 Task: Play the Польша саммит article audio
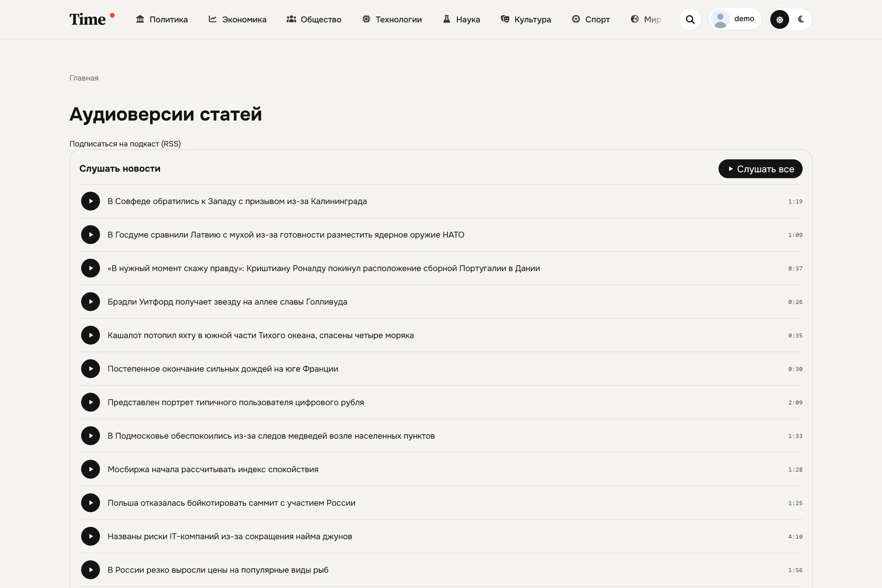pos(90,503)
